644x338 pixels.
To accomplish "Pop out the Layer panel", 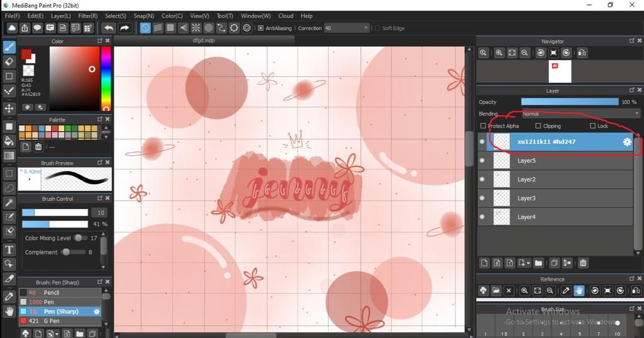I will [x=631, y=90].
